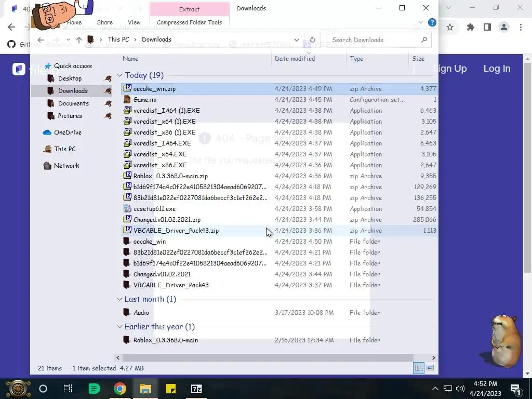The image size is (532, 399).
Task: Bookmark page with Chrome star icon
Action: [x=450, y=27]
